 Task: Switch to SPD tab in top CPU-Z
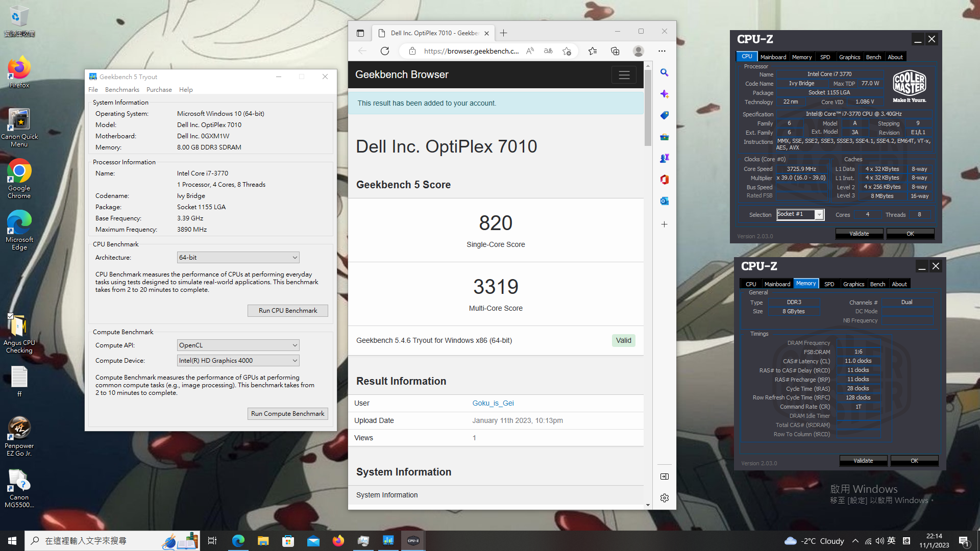825,57
